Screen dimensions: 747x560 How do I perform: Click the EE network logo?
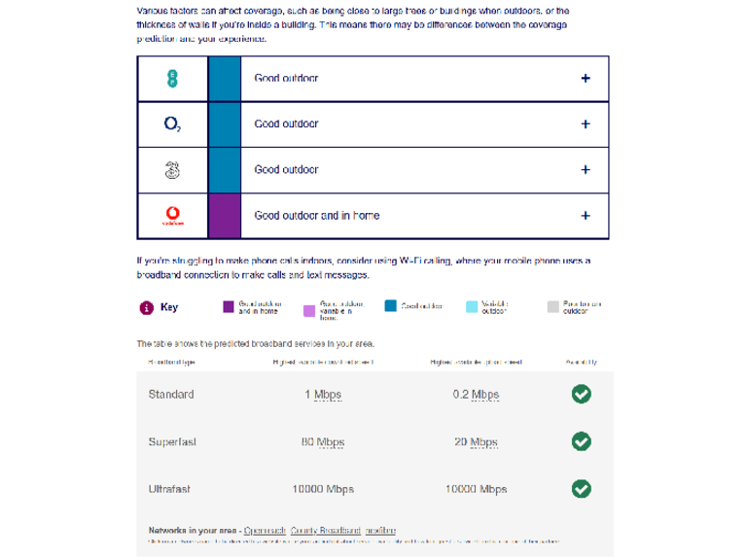[x=172, y=79]
